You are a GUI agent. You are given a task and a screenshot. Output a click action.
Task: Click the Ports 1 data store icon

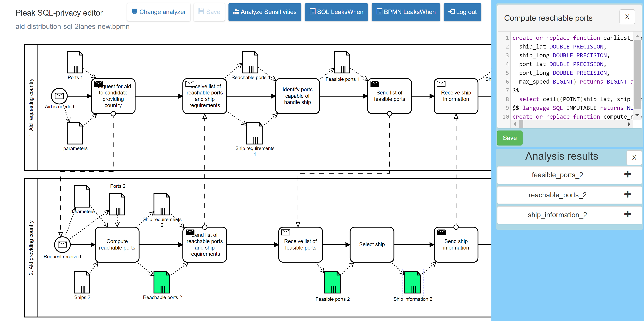click(75, 62)
